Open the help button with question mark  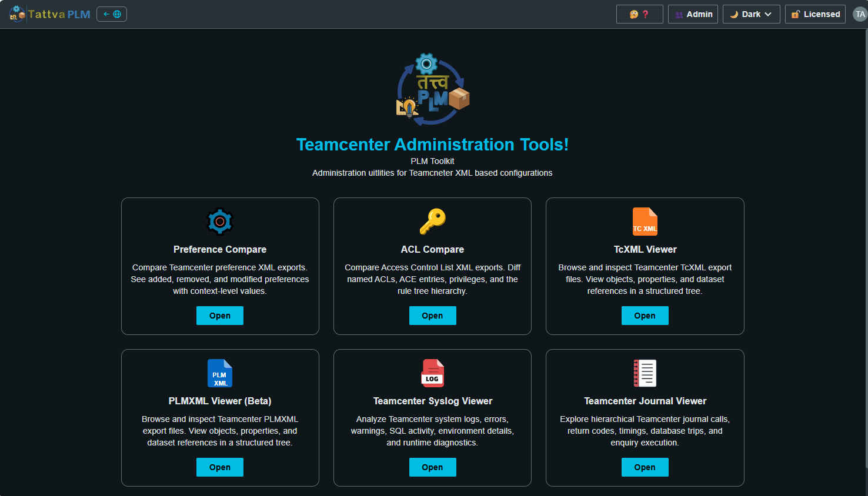coord(639,14)
